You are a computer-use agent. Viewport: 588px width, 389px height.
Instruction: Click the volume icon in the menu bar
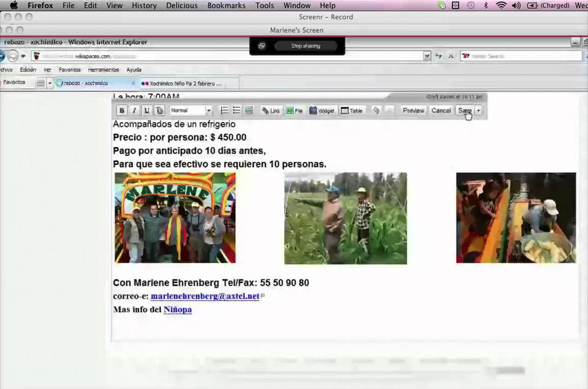pyautogui.click(x=516, y=5)
